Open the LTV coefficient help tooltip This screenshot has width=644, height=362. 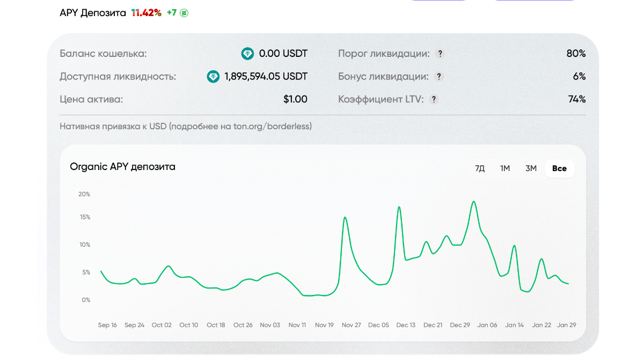click(x=434, y=99)
